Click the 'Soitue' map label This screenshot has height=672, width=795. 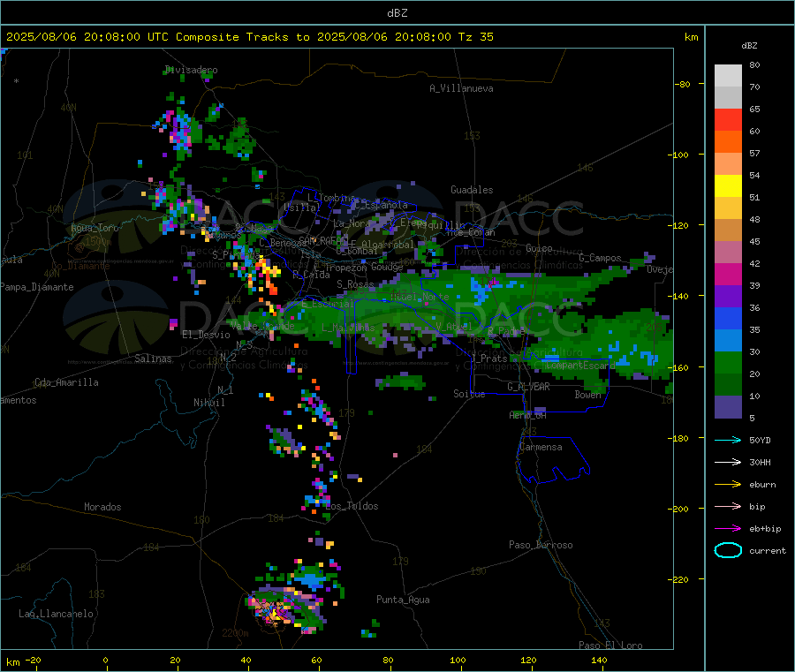pyautogui.click(x=469, y=394)
